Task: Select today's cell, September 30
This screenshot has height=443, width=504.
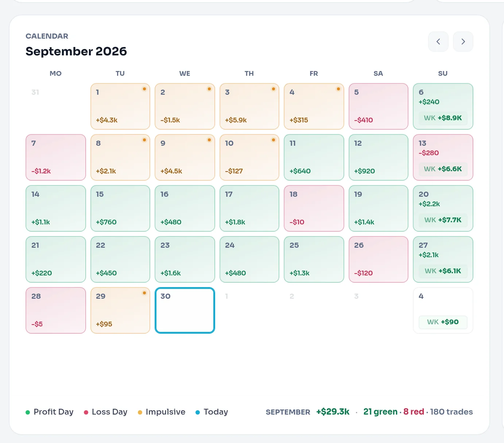Action: coord(185,310)
